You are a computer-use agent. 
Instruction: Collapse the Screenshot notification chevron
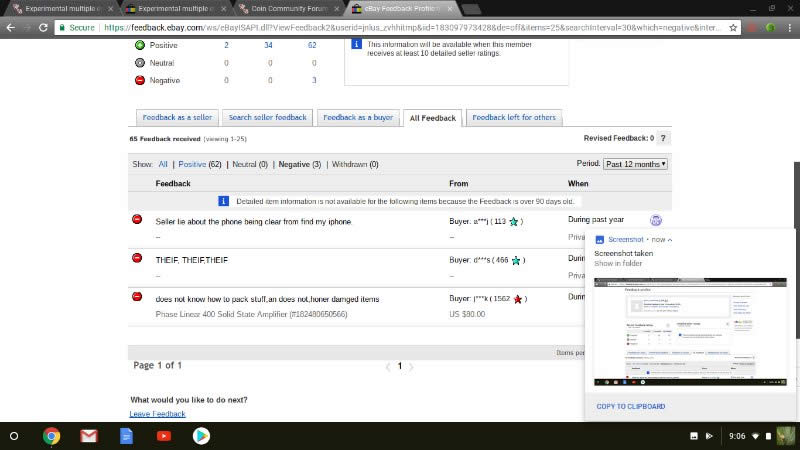(x=670, y=240)
